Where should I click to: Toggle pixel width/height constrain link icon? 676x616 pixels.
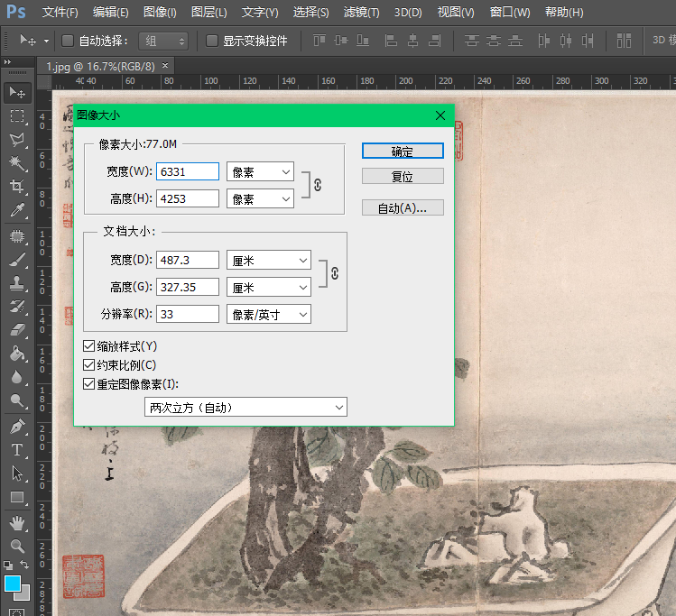click(x=318, y=185)
